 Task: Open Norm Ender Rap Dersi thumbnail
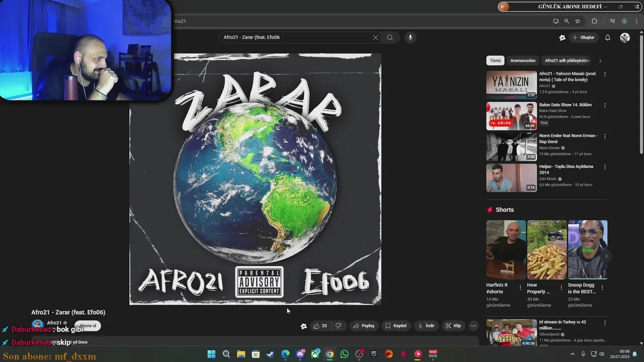(x=511, y=147)
